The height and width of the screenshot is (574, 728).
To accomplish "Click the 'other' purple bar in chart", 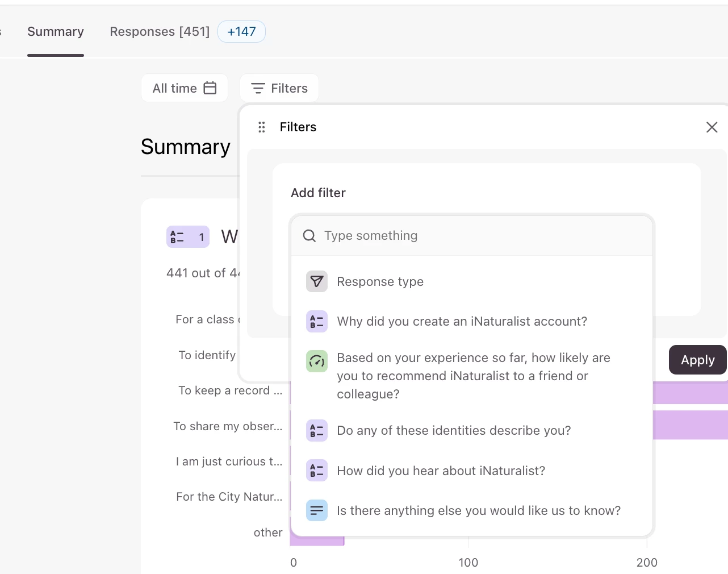I will [x=317, y=540].
